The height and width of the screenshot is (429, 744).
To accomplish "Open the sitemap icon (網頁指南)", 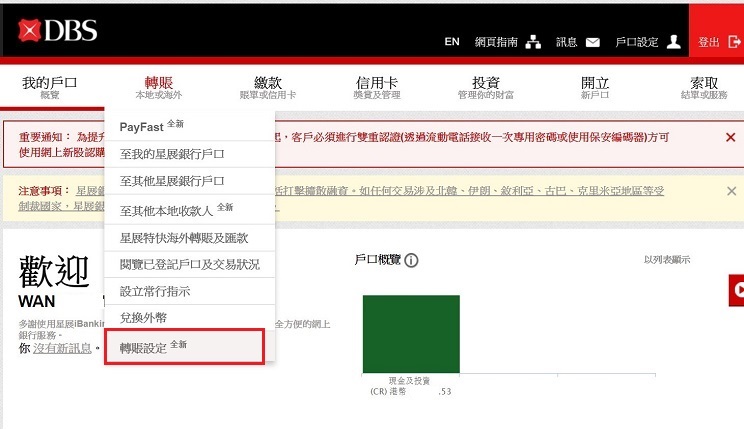I will [x=533, y=42].
